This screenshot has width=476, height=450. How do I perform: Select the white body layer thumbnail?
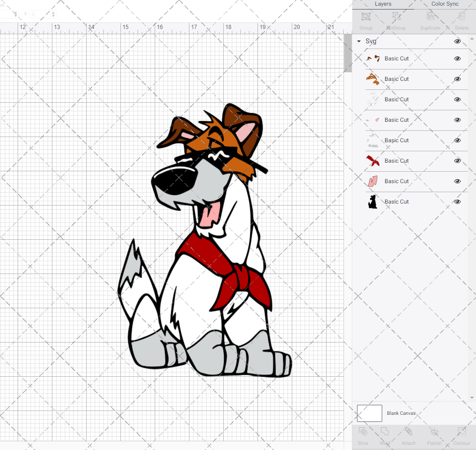click(x=373, y=99)
